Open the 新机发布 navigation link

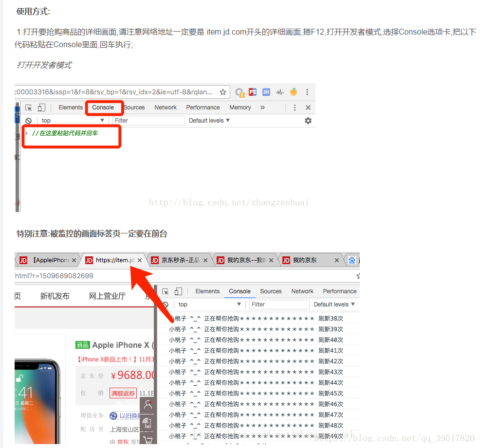(55, 296)
